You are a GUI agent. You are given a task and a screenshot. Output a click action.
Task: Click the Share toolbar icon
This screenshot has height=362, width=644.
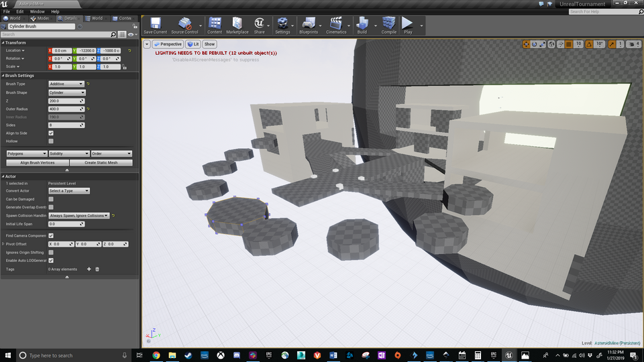[x=259, y=25]
